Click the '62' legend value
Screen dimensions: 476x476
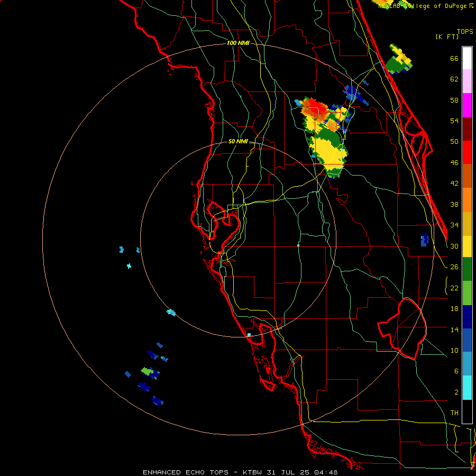click(x=454, y=79)
